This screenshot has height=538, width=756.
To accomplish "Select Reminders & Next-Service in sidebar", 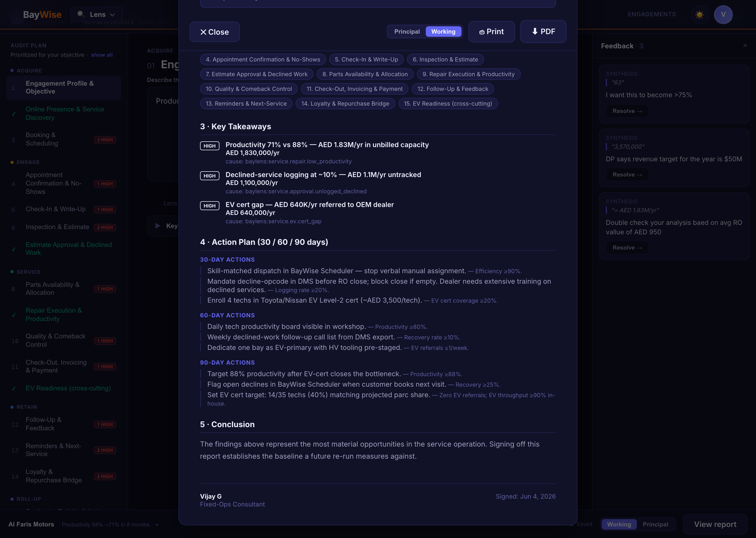I will [x=64, y=450].
